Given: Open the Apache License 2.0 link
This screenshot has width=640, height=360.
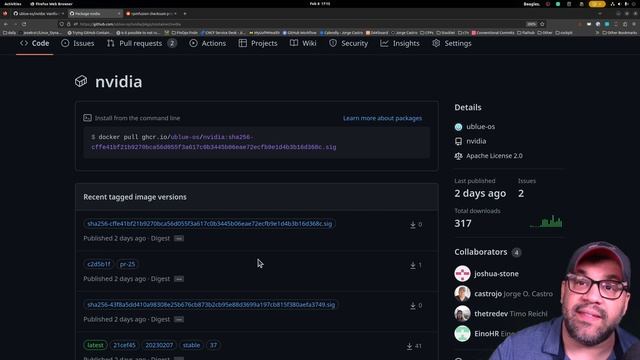Looking at the screenshot, I should [494, 156].
